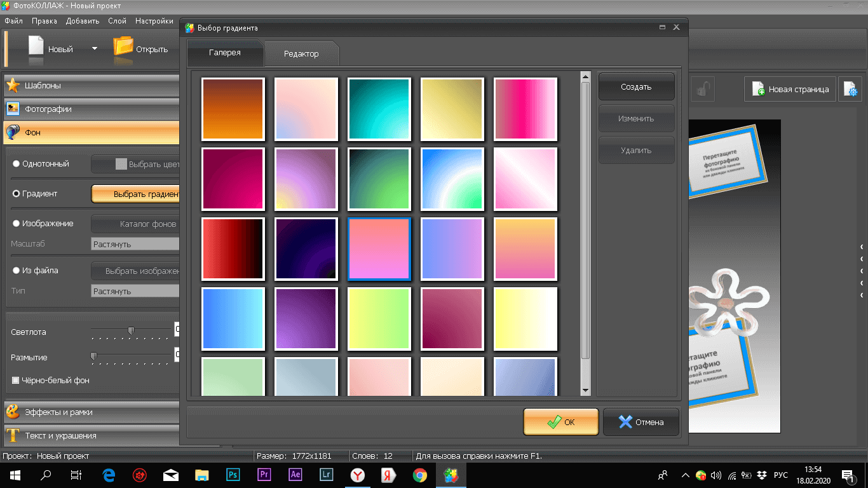Pick the selected salmon-to-violet gradient swatch
The image size is (868, 488).
pos(379,248)
